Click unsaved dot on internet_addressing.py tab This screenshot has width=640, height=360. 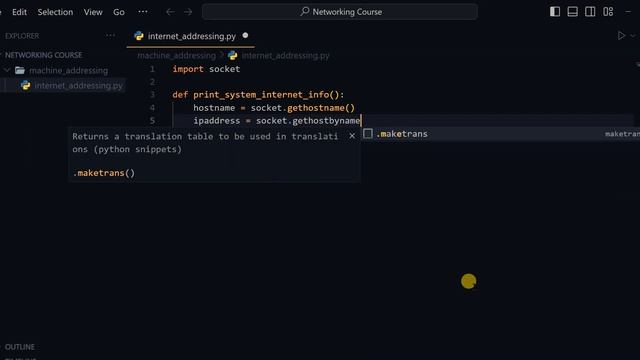click(x=245, y=36)
